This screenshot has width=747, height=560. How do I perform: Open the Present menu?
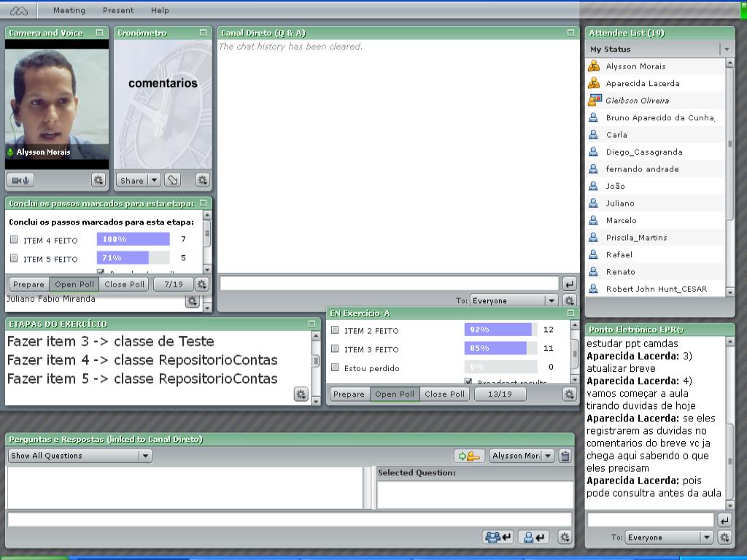[118, 10]
